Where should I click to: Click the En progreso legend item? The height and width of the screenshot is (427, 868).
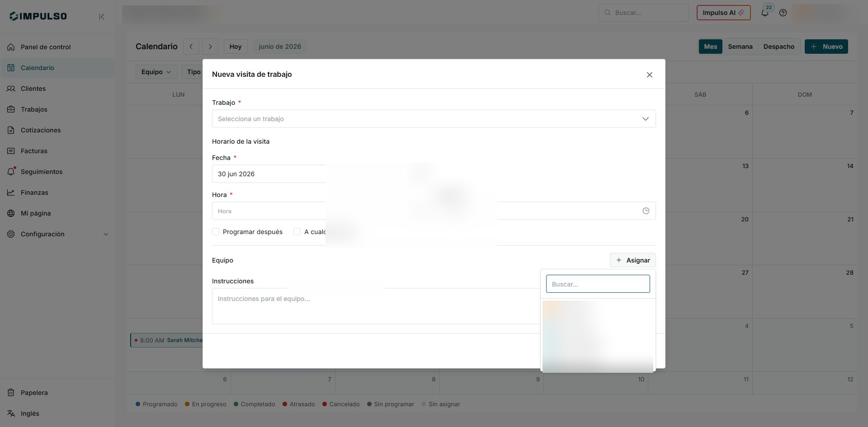[206, 404]
